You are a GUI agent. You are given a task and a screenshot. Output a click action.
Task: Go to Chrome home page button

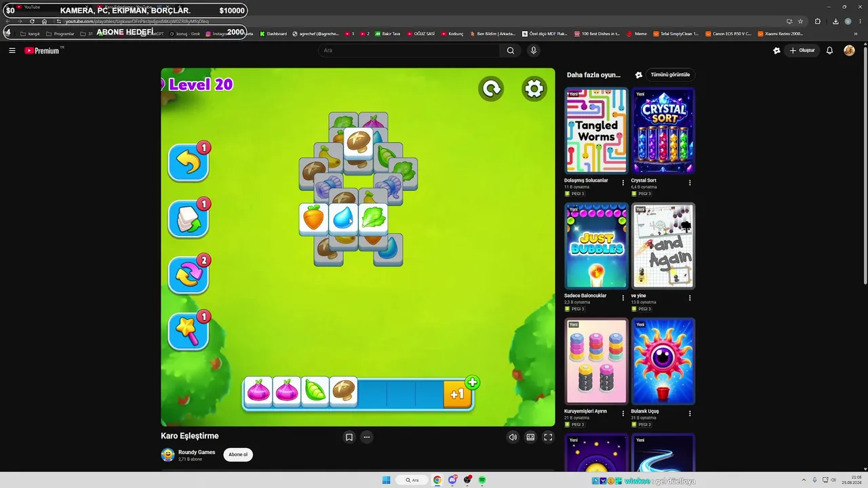44,21
